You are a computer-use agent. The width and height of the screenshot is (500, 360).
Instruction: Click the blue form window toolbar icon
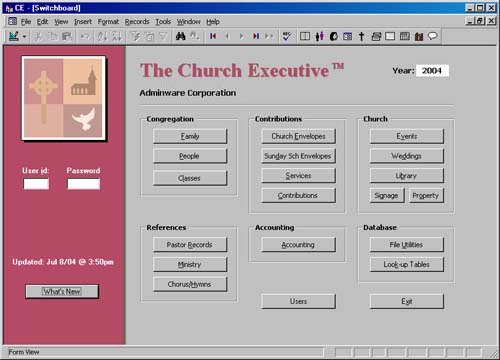pos(348,36)
